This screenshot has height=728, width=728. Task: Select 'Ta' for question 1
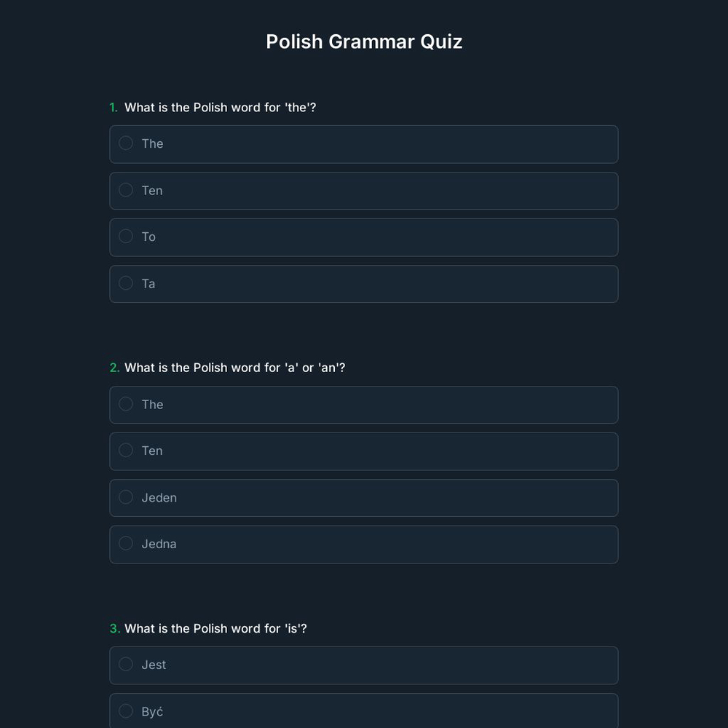click(x=364, y=283)
